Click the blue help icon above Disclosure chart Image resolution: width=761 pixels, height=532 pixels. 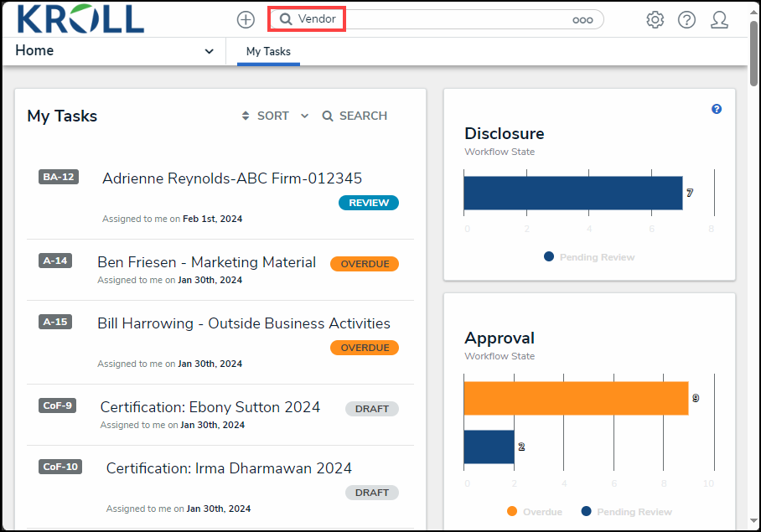click(x=717, y=109)
